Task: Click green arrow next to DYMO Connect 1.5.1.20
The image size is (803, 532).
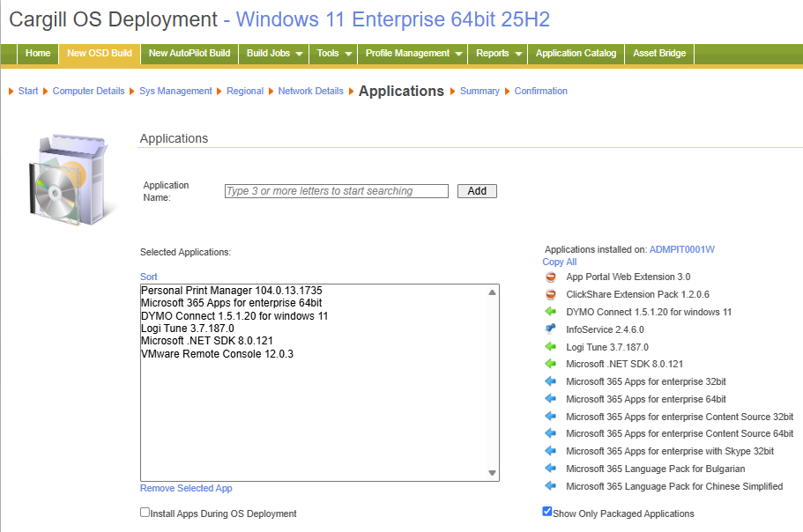Action: 551,312
